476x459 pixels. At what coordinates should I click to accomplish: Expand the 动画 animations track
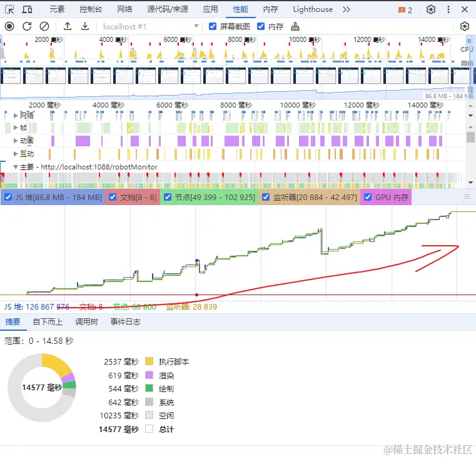(x=16, y=141)
